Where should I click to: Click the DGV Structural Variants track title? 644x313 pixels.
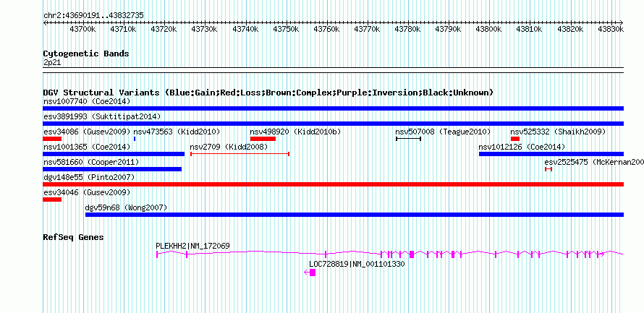(268, 93)
